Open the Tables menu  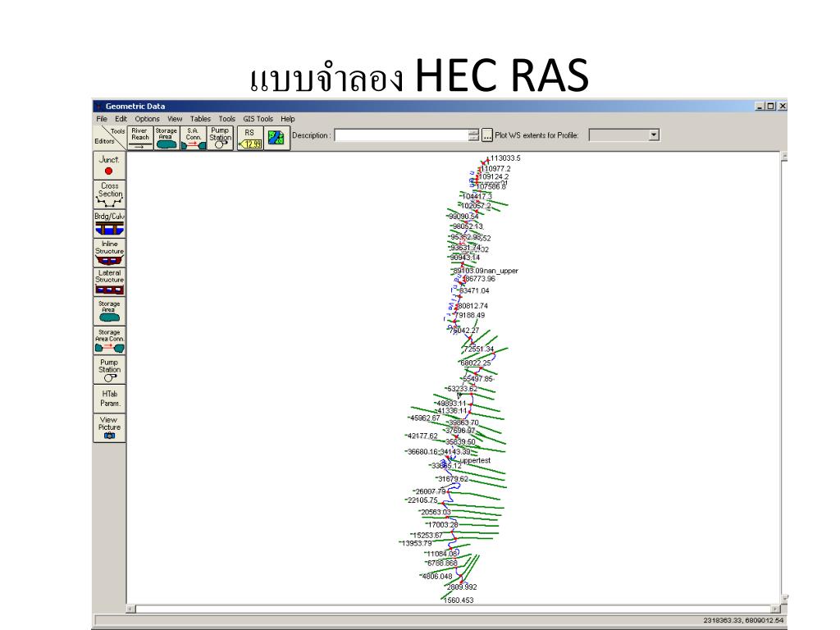pyautogui.click(x=200, y=119)
